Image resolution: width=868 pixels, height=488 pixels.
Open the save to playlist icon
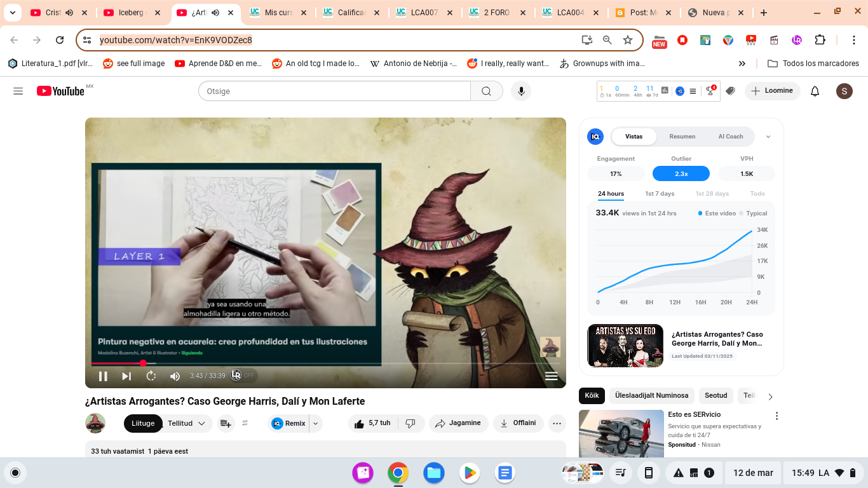(x=226, y=423)
